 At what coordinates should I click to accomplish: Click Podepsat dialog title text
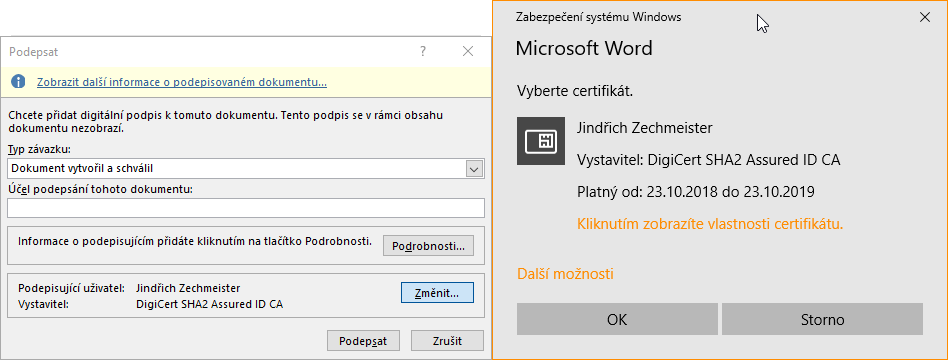pyautogui.click(x=34, y=52)
